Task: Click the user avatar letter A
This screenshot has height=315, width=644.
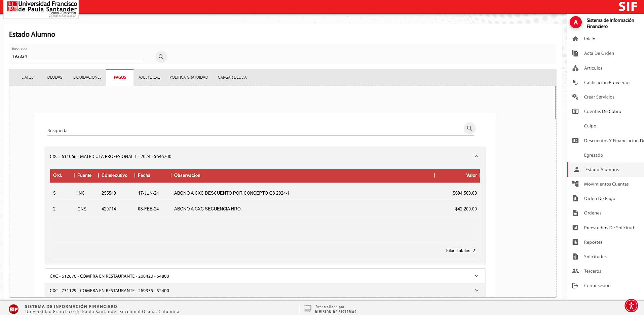Action: pos(576,22)
